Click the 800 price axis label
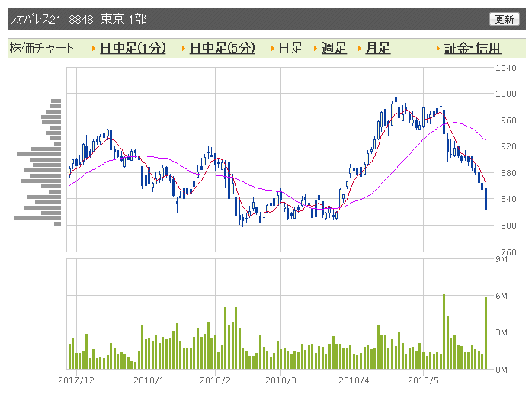This screenshot has width=532, height=404. 508,226
